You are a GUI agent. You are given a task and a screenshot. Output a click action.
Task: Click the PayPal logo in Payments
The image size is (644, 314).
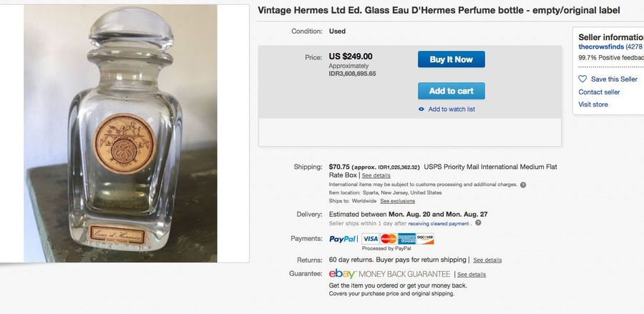click(x=343, y=239)
